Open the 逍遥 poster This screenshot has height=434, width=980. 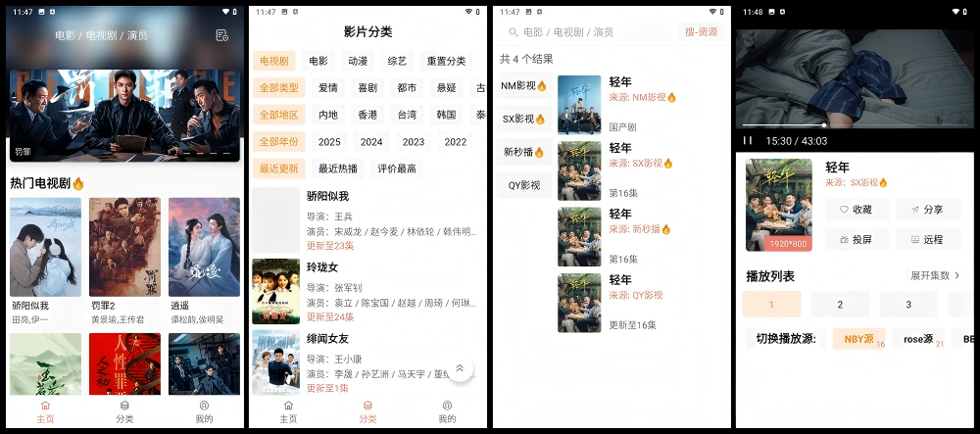[204, 247]
